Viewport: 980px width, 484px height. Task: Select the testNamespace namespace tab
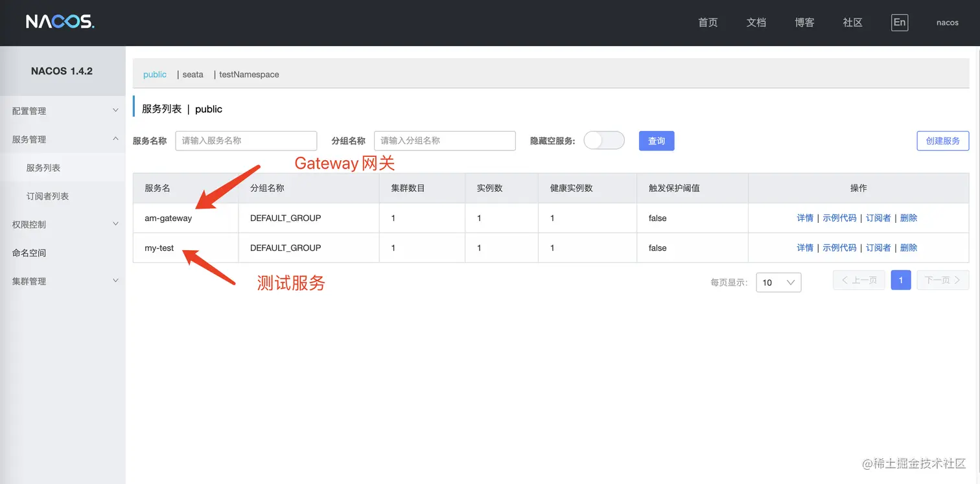click(x=249, y=75)
